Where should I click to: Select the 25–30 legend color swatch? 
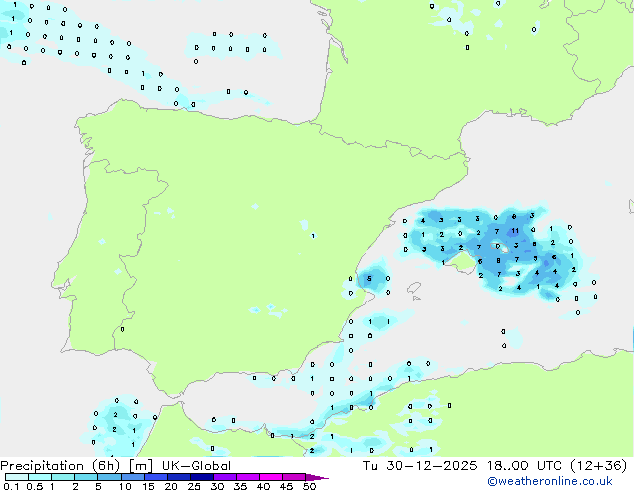(202, 477)
